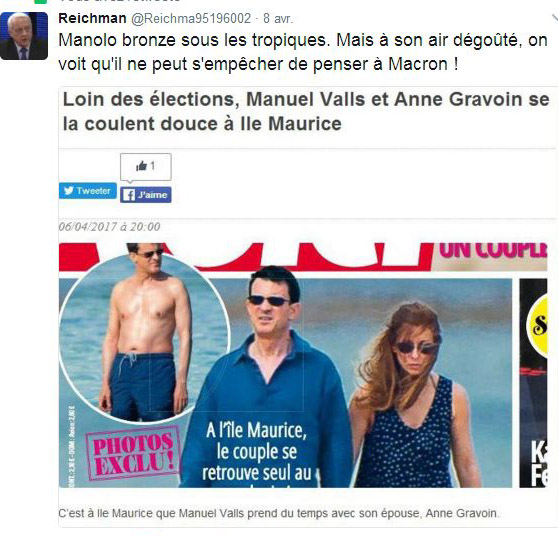Click Reichman's profile avatar photo
Image resolution: width=558 pixels, height=536 pixels.
click(24, 36)
